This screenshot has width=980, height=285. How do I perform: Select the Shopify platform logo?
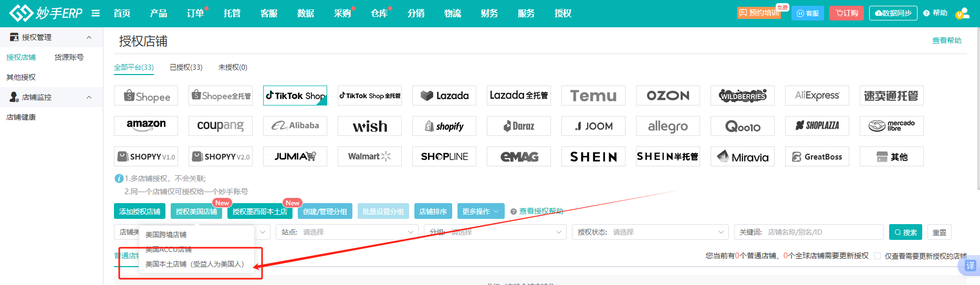[x=444, y=126]
